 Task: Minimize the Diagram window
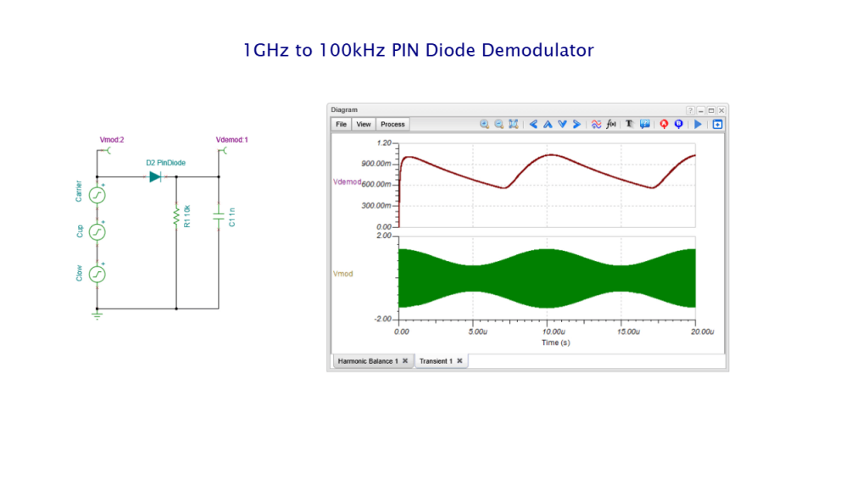tap(701, 110)
